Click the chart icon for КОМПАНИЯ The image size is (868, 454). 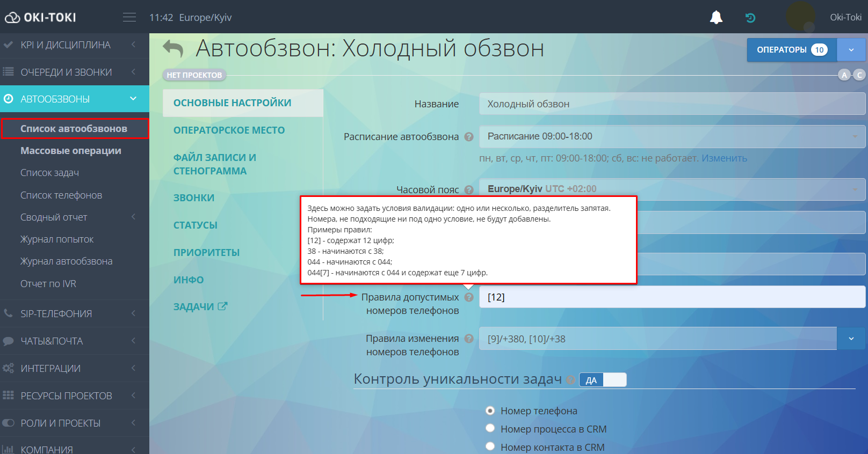8,450
